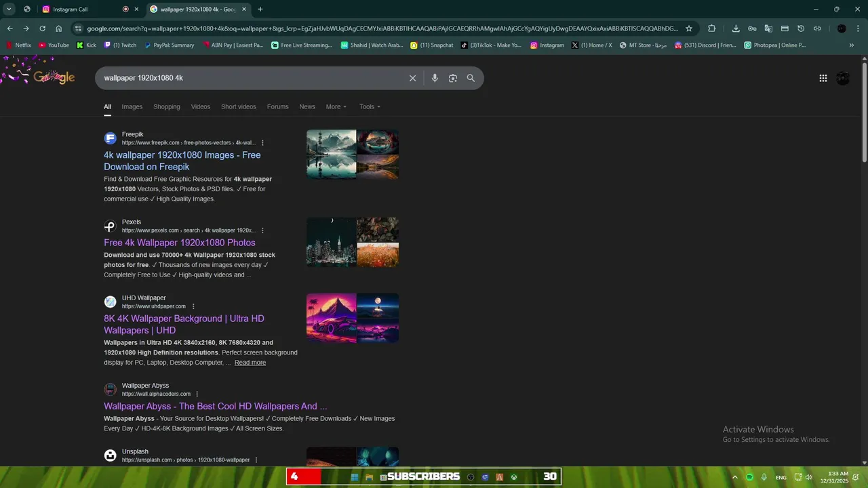Start voice search with microphone icon

coord(435,78)
